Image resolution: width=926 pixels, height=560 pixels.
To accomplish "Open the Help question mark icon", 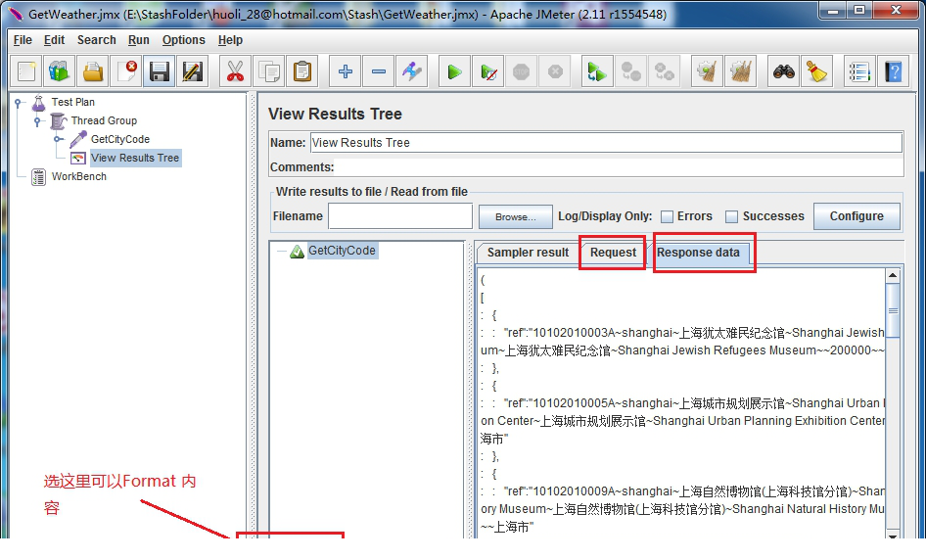I will pyautogui.click(x=894, y=72).
